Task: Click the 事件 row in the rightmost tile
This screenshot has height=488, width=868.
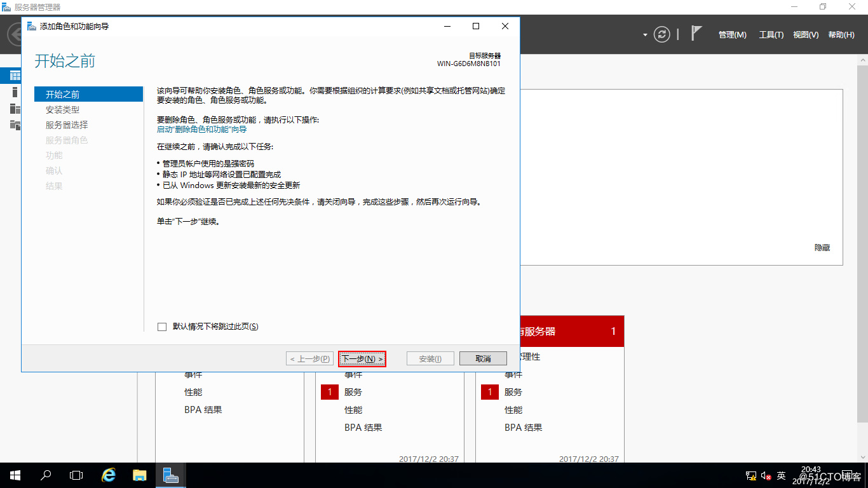Action: 513,374
